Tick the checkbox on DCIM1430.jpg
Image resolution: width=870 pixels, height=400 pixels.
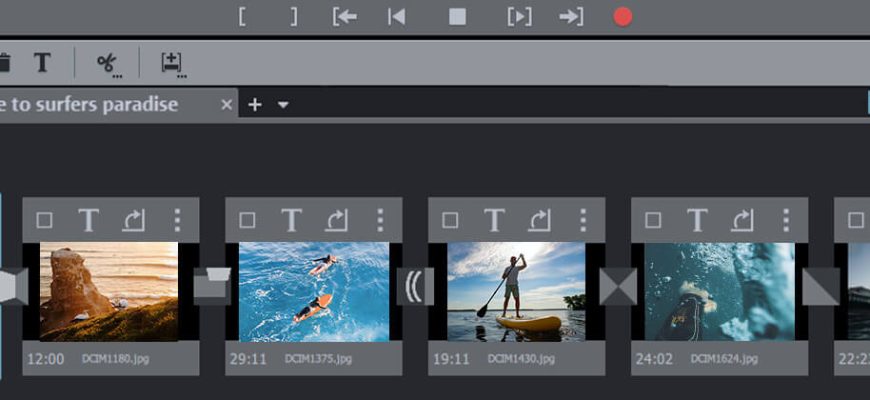tap(451, 220)
